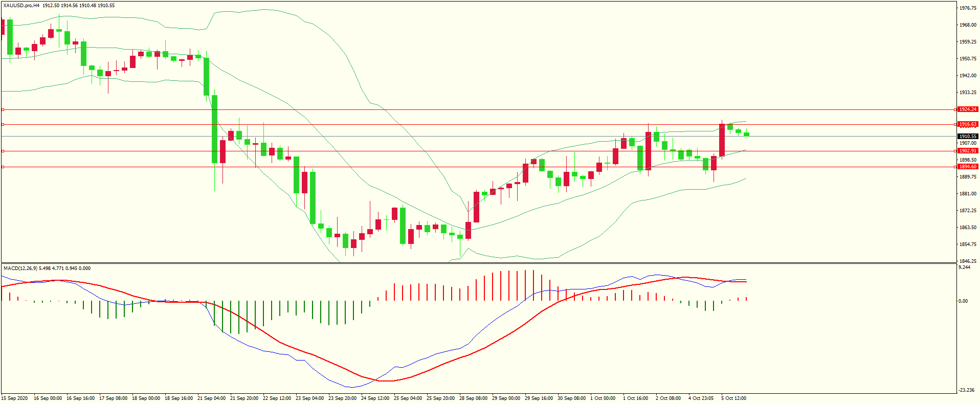The width and height of the screenshot is (980, 404).
Task: Click the 1976.75 value on price scale
Action: coord(968,8)
